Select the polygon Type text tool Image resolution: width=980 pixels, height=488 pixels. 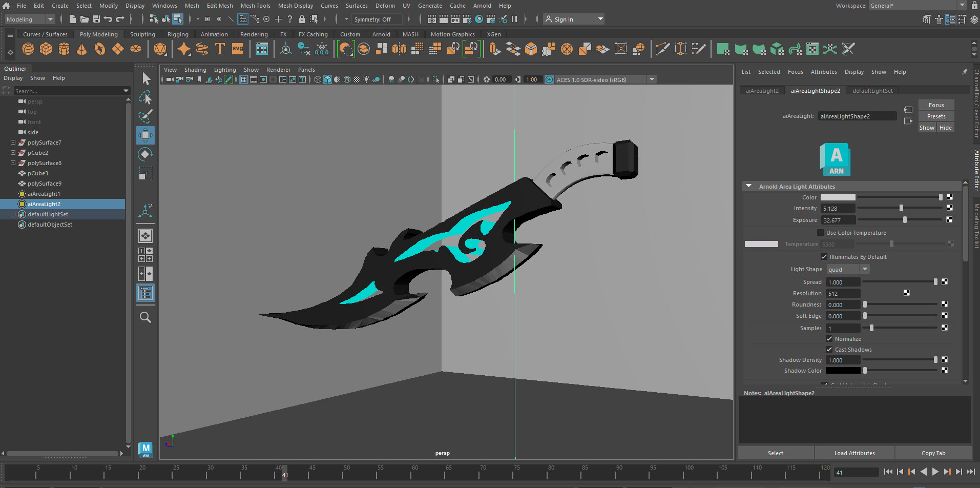[x=219, y=49]
